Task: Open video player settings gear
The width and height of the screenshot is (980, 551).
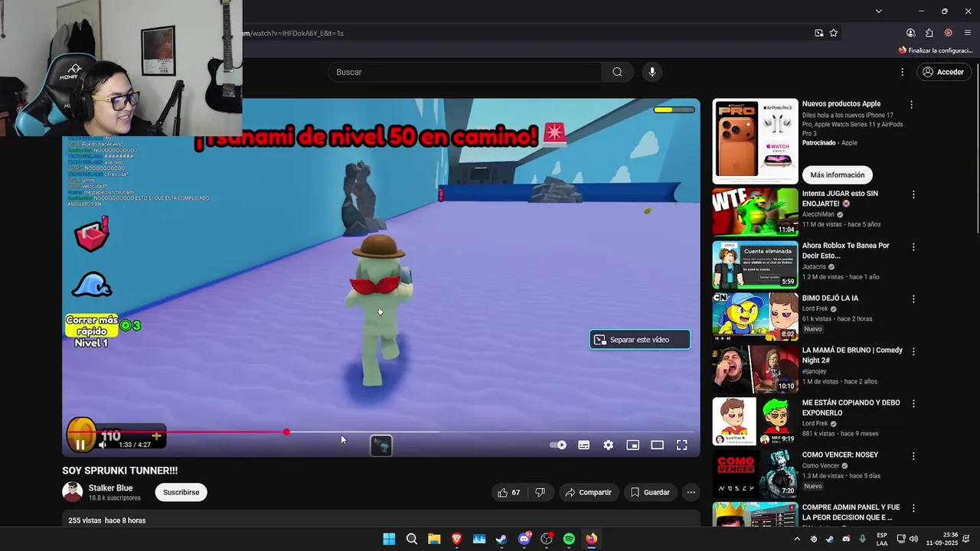Action: (608, 445)
